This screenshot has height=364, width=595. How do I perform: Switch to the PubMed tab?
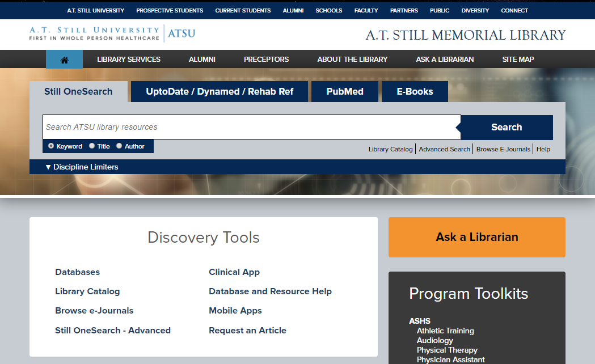[x=344, y=91]
